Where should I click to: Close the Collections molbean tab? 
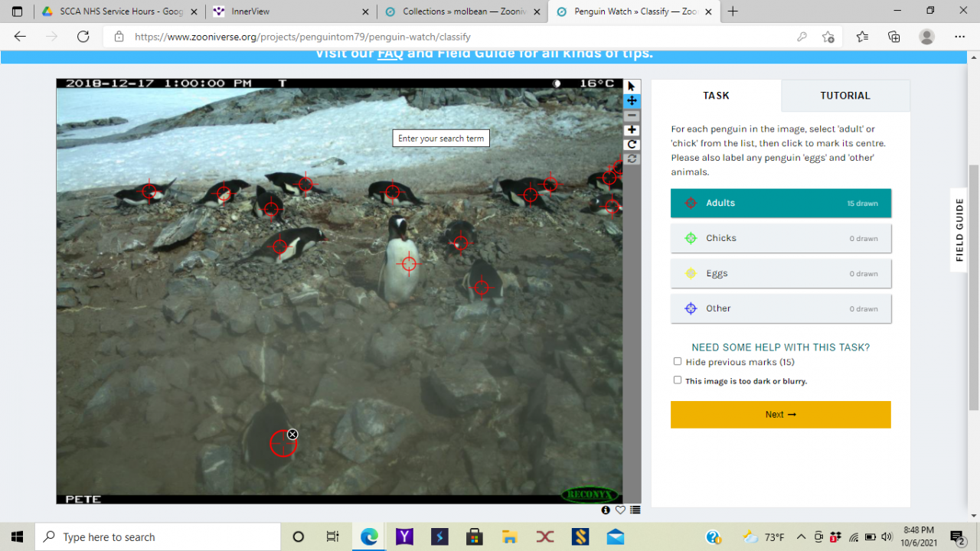535,11
